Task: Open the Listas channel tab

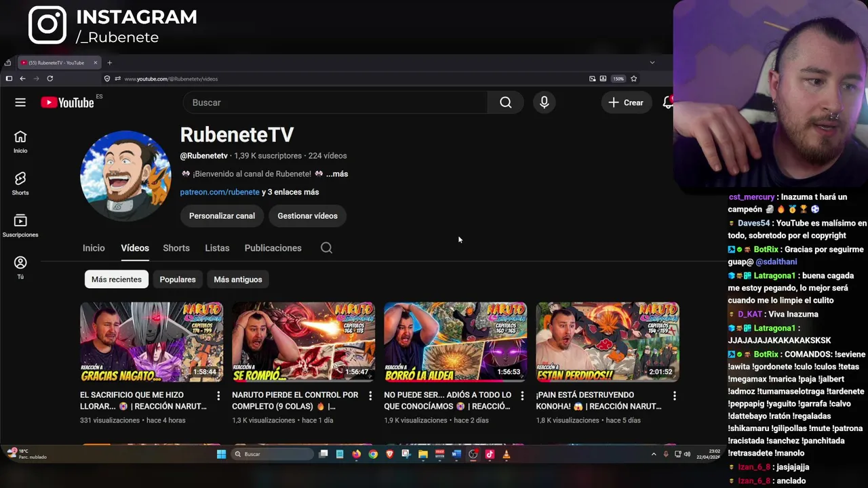Action: pyautogui.click(x=217, y=248)
